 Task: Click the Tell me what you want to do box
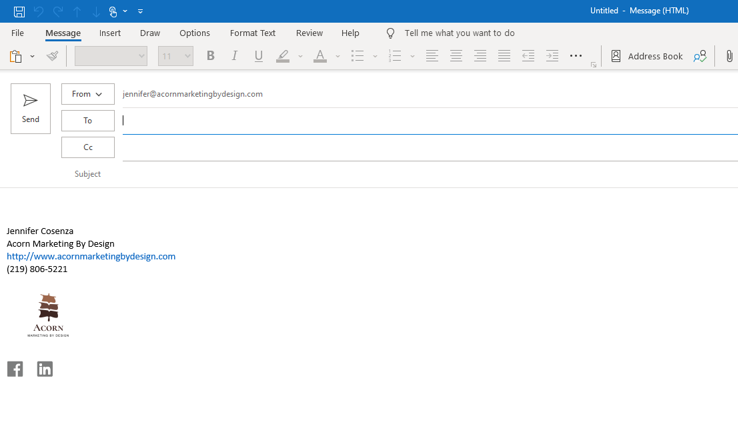click(459, 33)
